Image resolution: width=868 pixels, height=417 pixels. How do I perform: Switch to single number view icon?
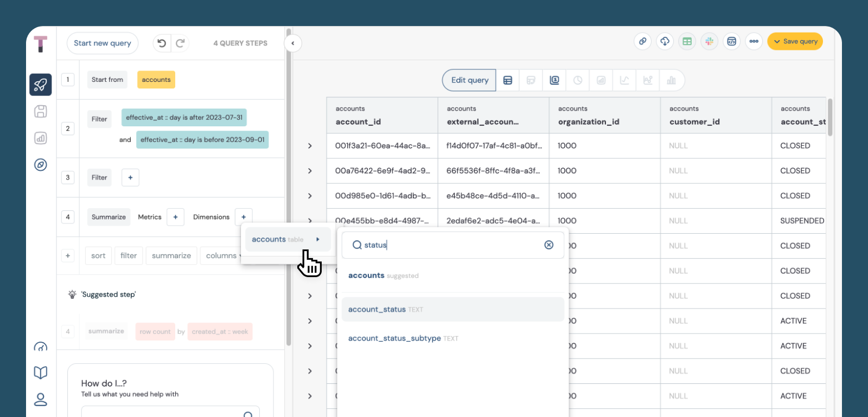coord(554,80)
